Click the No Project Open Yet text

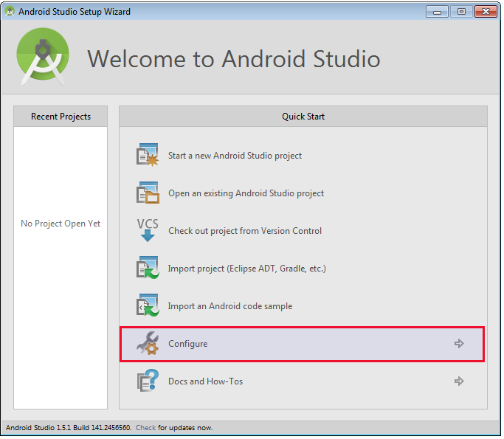(x=61, y=224)
